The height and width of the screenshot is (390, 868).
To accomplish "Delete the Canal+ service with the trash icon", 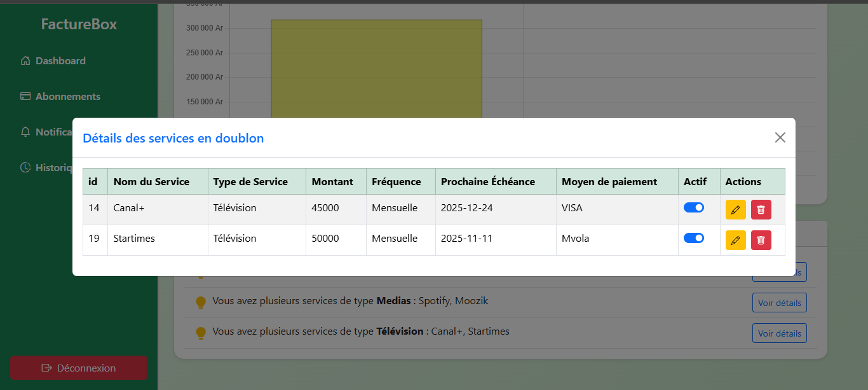I will pyautogui.click(x=761, y=209).
